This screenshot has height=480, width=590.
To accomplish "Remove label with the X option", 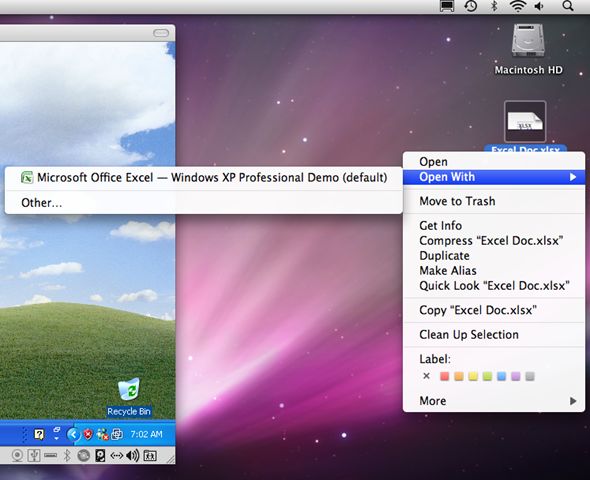I will (426, 376).
